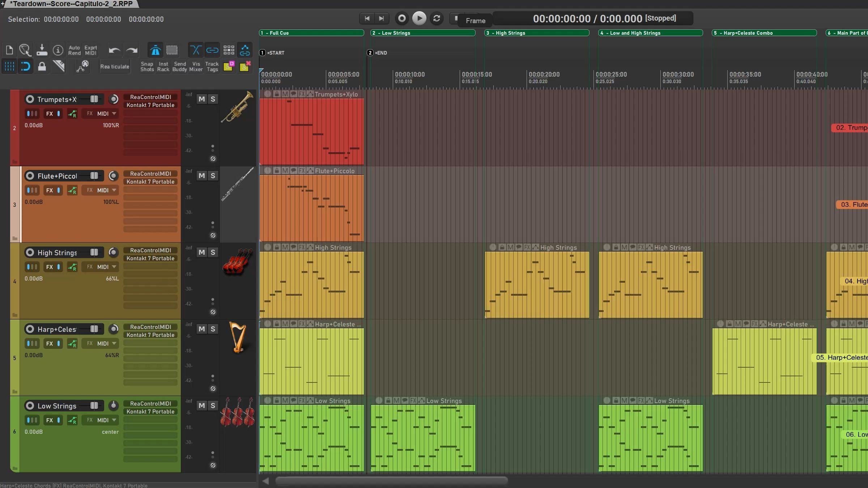Select region 4 - Low and High Strings
The image size is (868, 488).
point(650,33)
